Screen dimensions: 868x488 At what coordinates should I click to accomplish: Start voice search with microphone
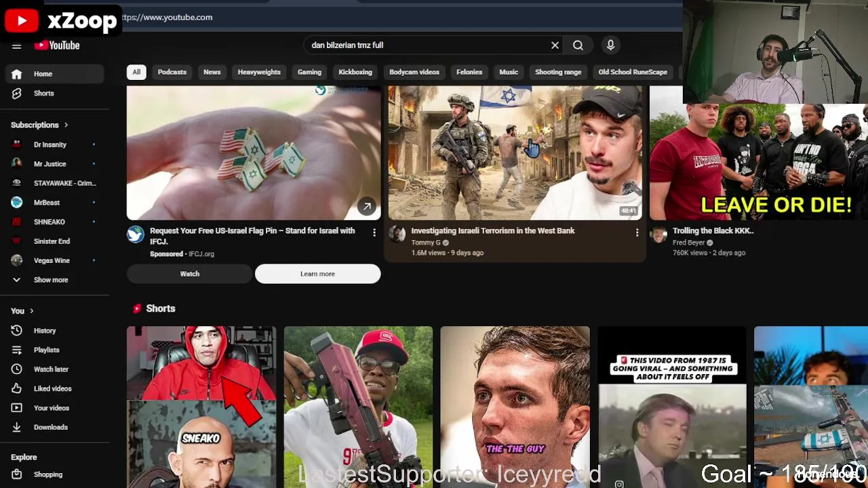point(610,45)
